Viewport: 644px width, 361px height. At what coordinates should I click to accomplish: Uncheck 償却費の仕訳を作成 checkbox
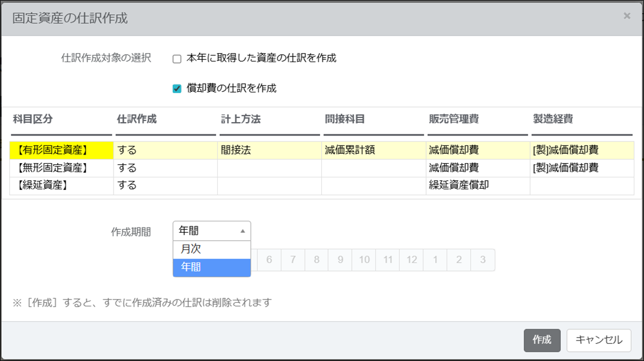pos(177,88)
